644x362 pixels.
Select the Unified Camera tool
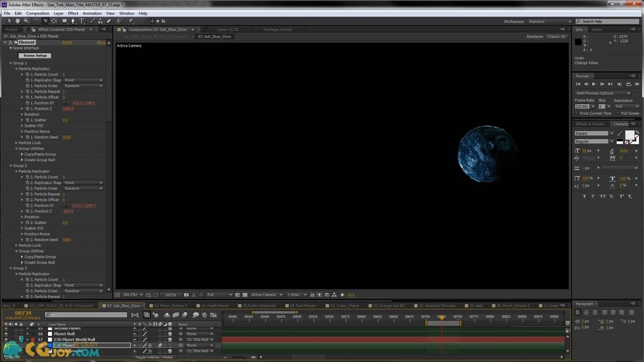[45, 21]
